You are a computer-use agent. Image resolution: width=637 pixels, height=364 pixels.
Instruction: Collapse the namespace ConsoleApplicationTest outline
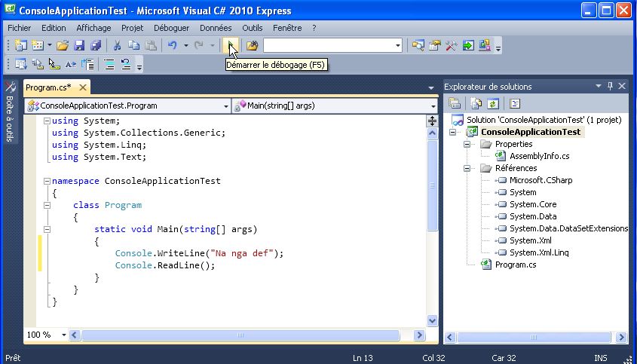pos(47,181)
